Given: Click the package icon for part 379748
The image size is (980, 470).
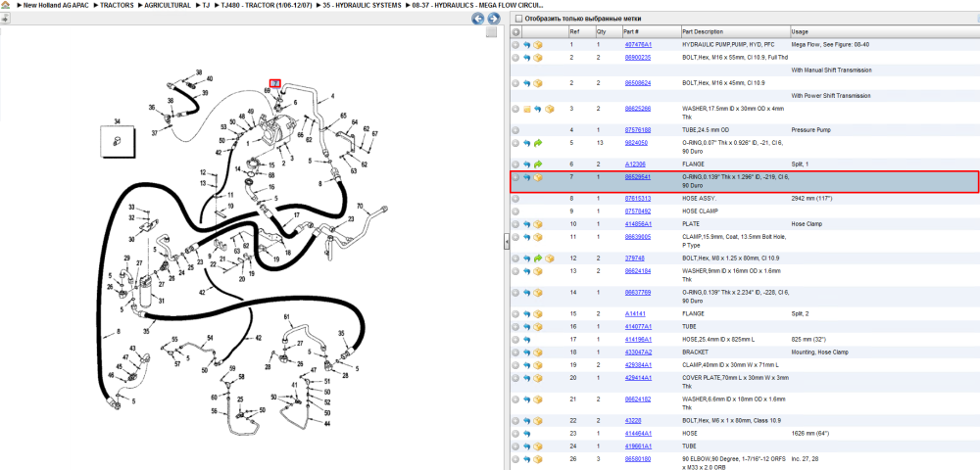Looking at the screenshot, I should [549, 258].
